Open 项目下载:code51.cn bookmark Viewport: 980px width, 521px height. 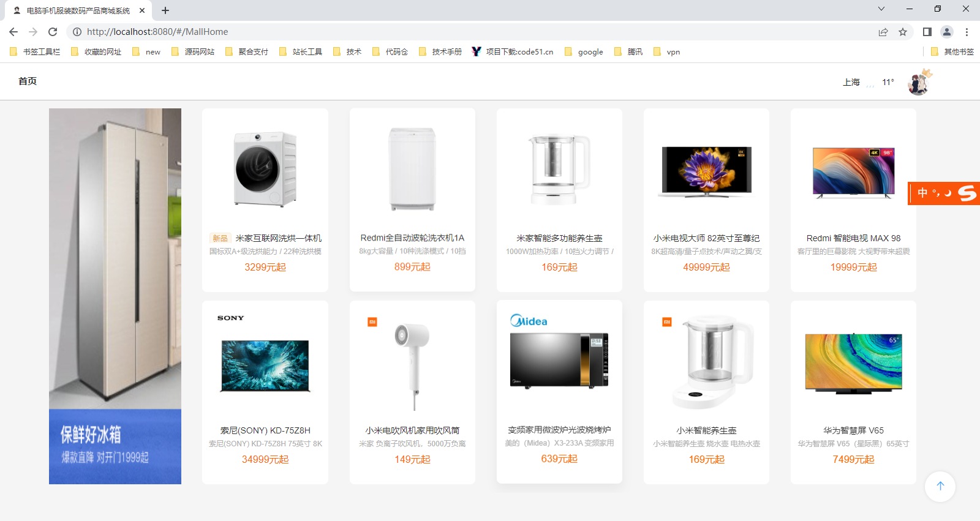(x=513, y=52)
